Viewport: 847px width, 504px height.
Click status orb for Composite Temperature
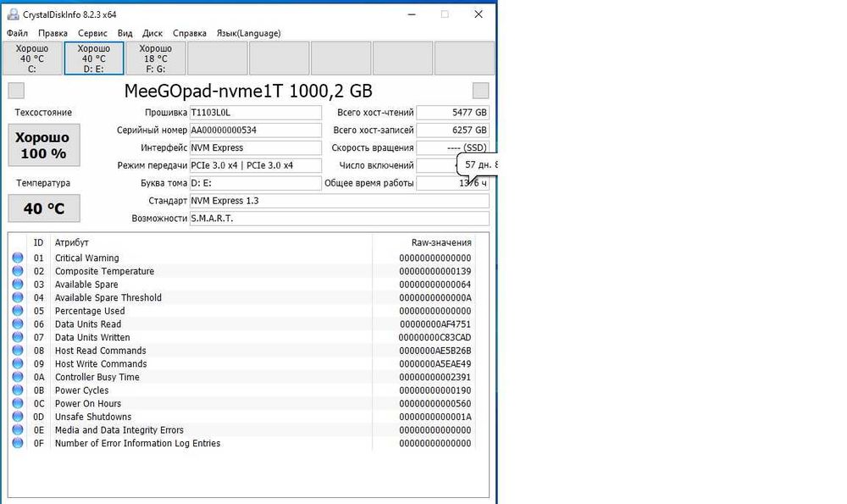18,271
